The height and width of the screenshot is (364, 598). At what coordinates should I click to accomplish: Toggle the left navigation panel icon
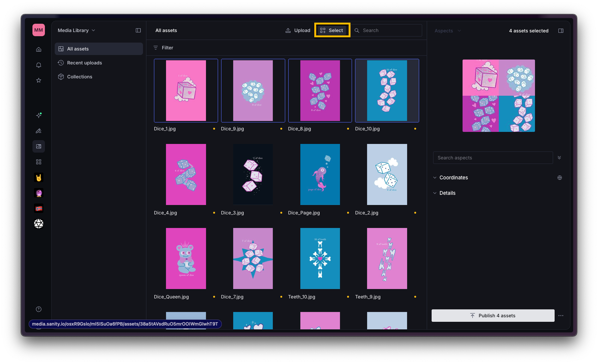(138, 31)
